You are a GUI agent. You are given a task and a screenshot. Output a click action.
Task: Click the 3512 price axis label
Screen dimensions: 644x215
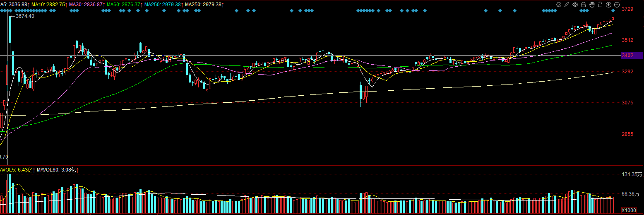click(627, 40)
